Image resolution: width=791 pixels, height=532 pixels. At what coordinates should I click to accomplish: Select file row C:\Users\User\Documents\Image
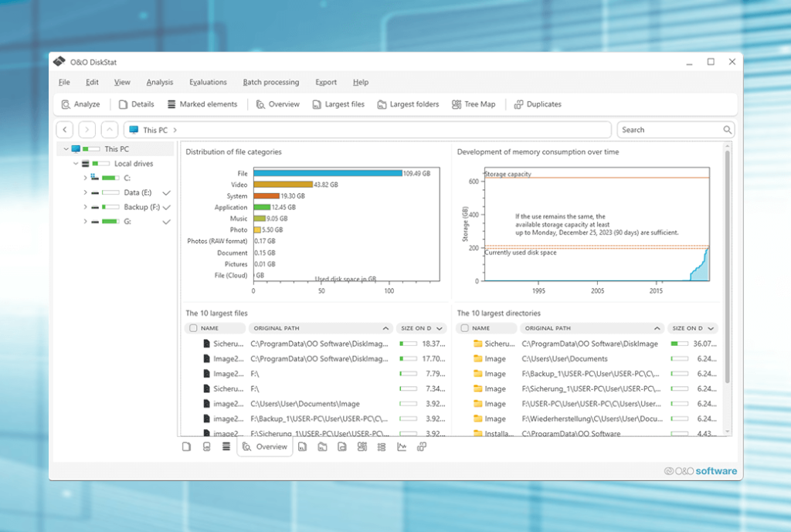[316, 404]
